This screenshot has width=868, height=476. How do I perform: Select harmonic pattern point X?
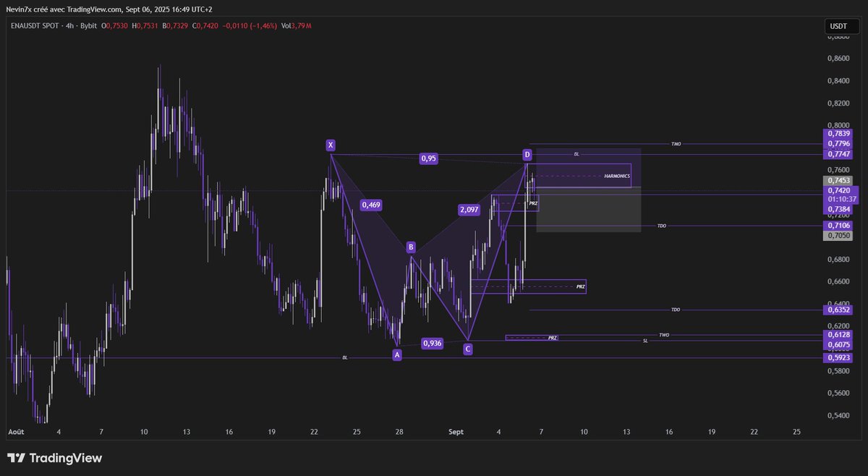click(331, 145)
